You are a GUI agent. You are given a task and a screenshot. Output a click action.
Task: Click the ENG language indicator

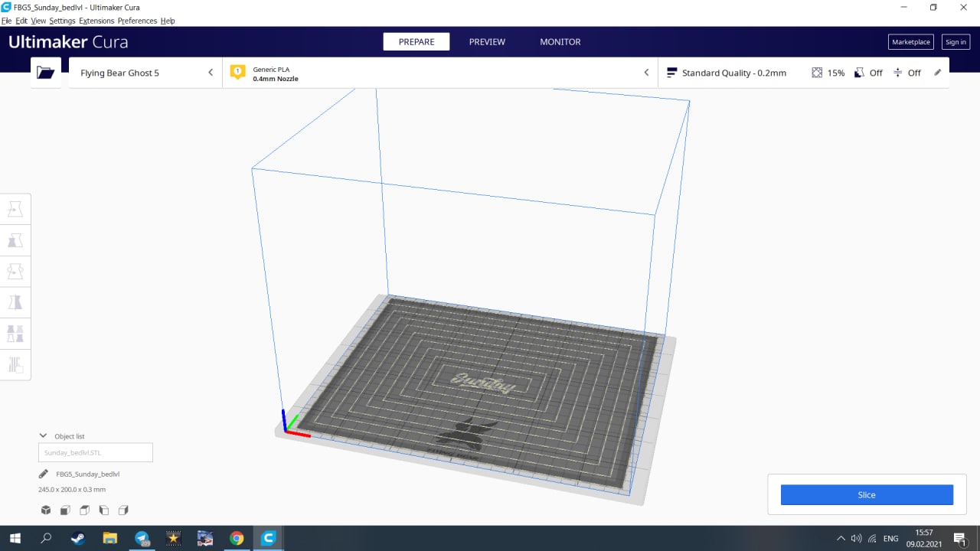[890, 538]
